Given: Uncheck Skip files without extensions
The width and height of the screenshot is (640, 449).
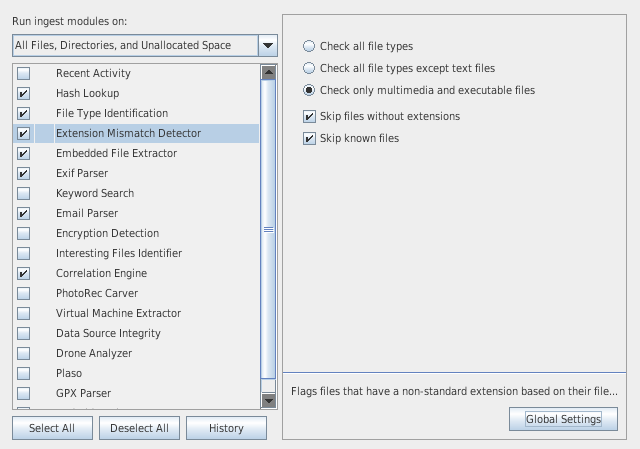Looking at the screenshot, I should click(309, 116).
